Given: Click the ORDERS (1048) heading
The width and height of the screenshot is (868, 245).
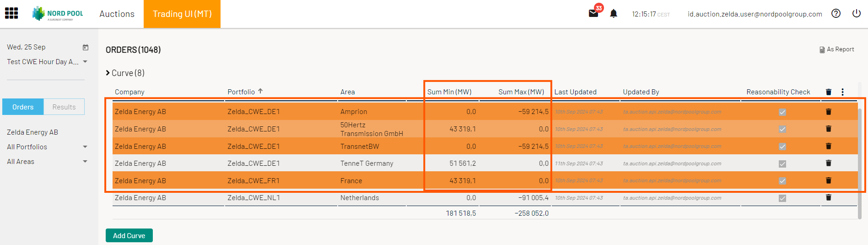Looking at the screenshot, I should (133, 50).
